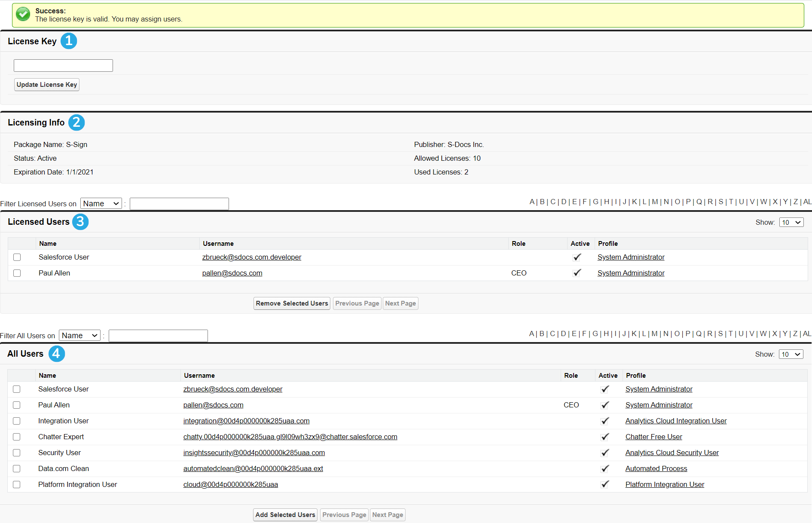This screenshot has width=812, height=523.
Task: Filter All Users by letter C
Action: tap(553, 334)
